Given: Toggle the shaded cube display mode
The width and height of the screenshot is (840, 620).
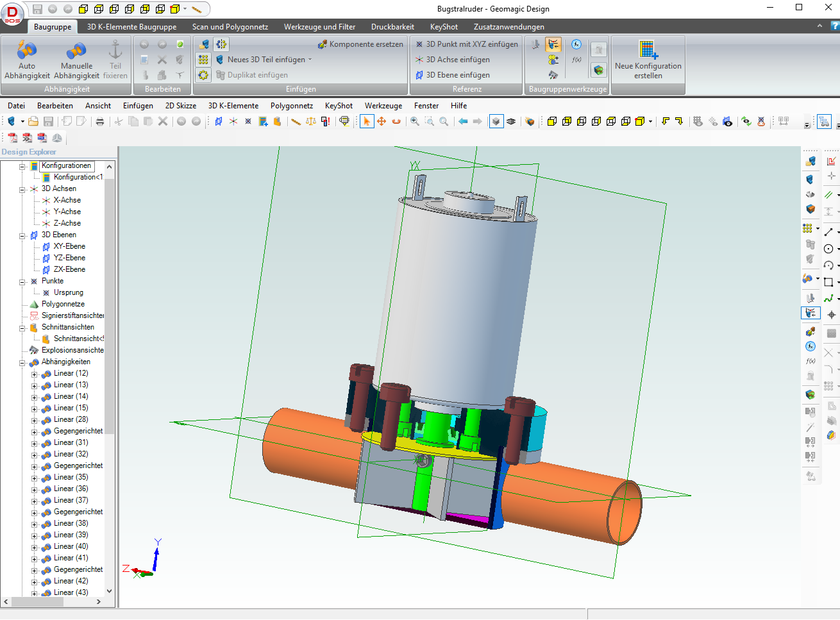Looking at the screenshot, I should (x=496, y=121).
